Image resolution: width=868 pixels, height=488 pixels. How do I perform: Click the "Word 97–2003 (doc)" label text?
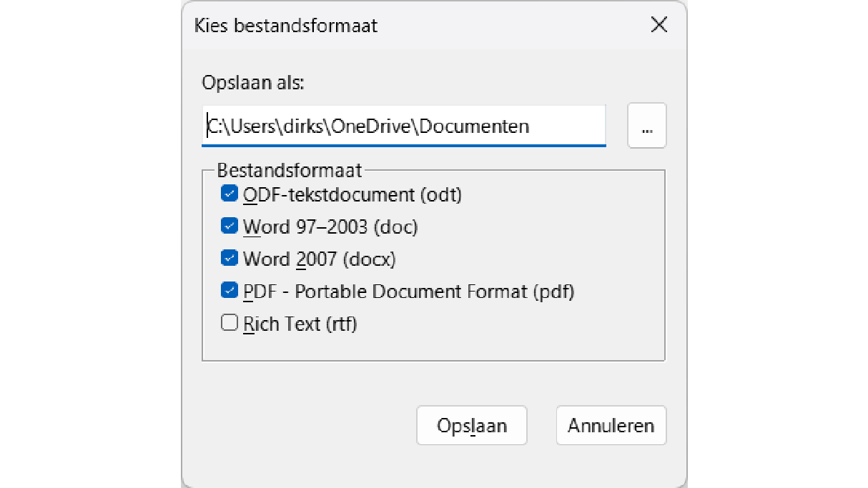coord(330,226)
